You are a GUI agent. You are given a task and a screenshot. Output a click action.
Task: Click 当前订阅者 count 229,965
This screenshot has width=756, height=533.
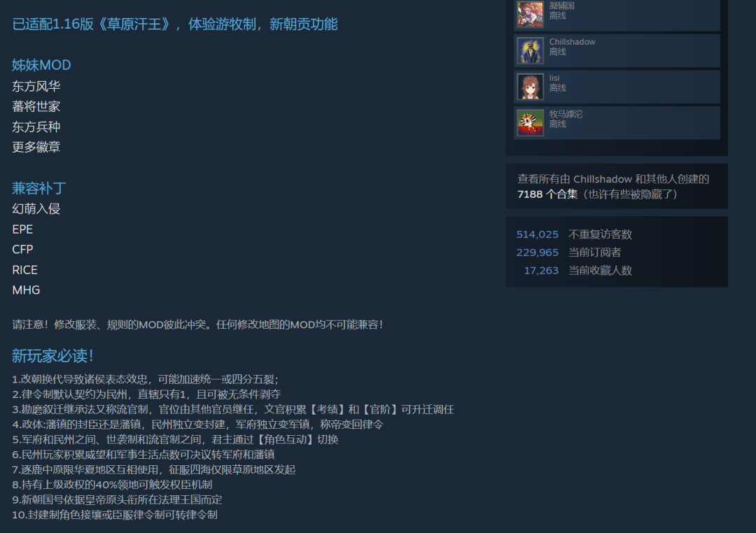coord(537,253)
